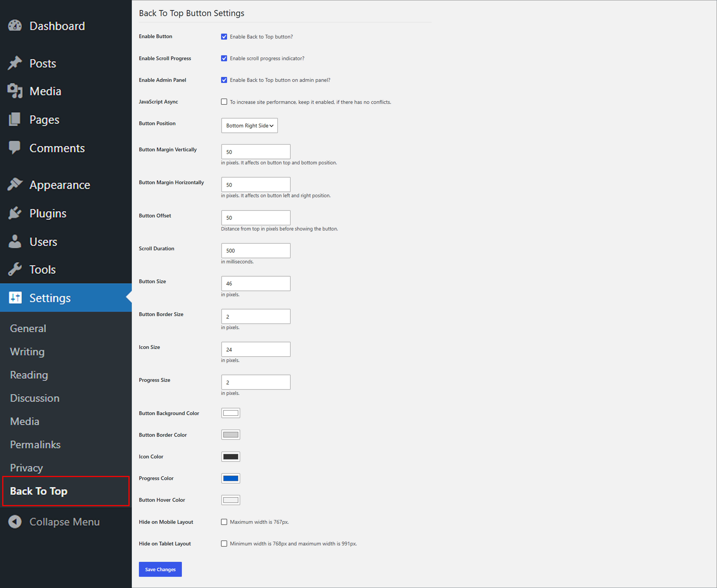Click the Posts pushpin icon
This screenshot has height=588, width=717.
coord(15,63)
